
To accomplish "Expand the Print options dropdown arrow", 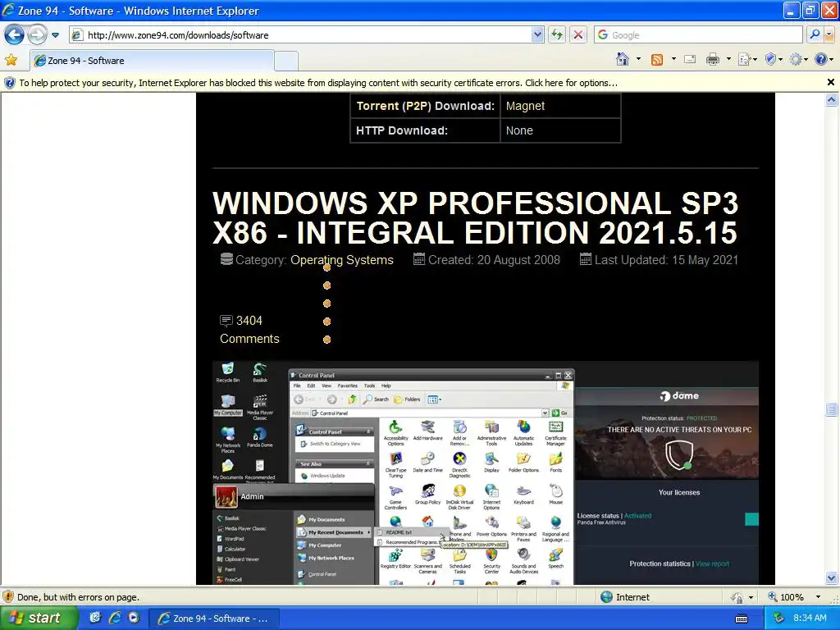I will [x=728, y=59].
